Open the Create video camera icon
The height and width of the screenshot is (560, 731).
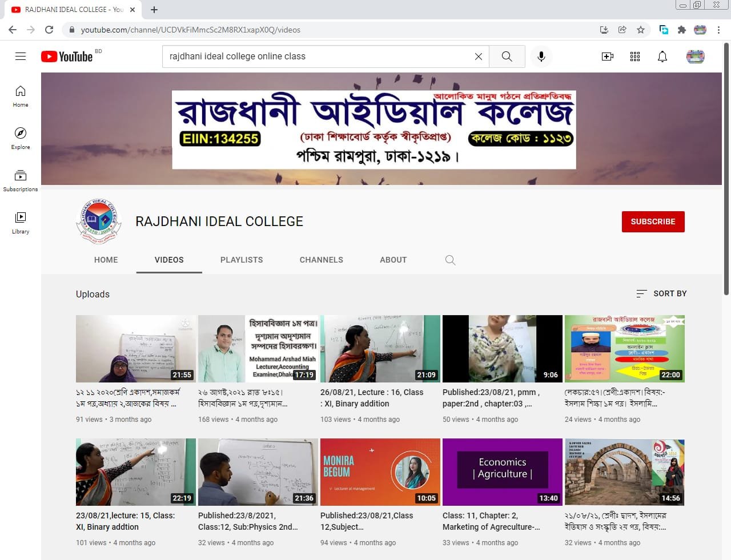[x=607, y=57]
